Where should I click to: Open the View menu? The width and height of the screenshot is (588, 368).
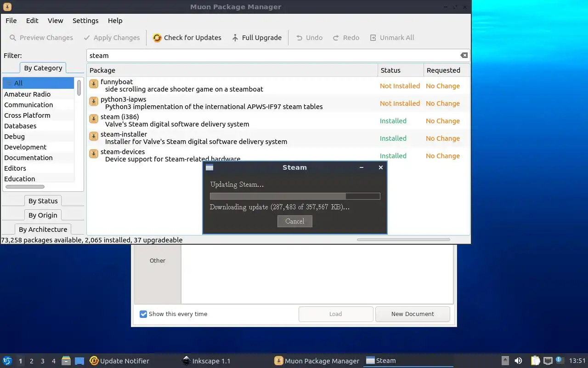click(55, 21)
